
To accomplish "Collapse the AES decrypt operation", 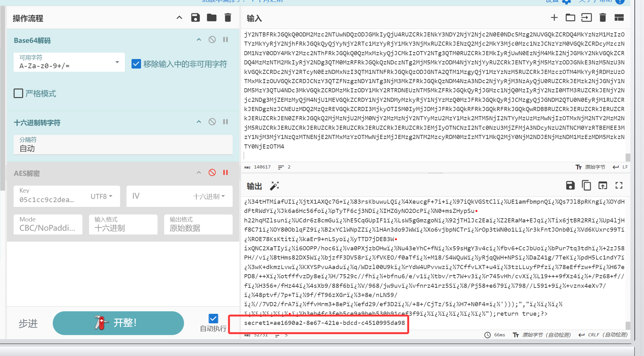I will pos(199,173).
